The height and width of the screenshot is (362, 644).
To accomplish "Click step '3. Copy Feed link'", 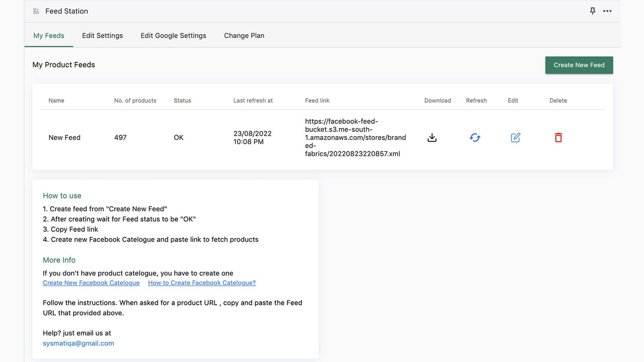I will [70, 229].
